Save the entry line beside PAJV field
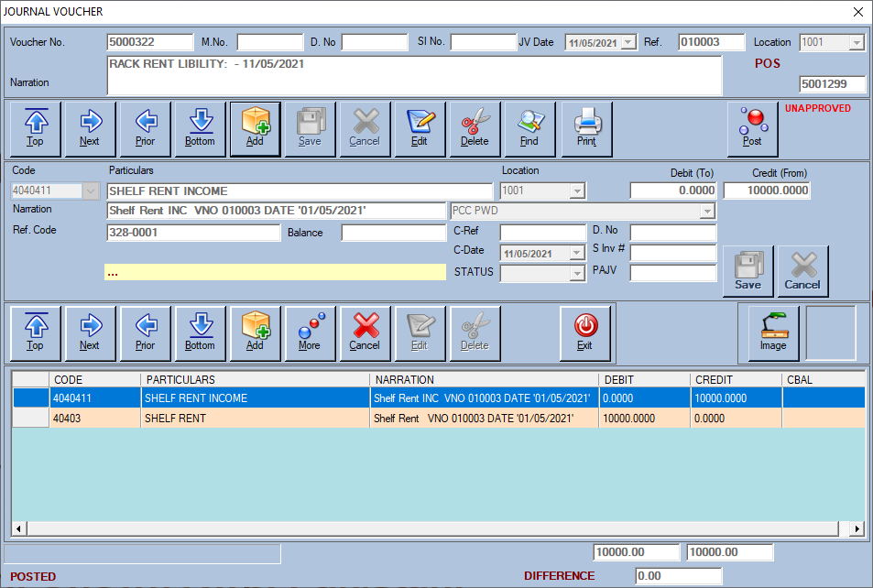Image resolution: width=873 pixels, height=588 pixels. click(748, 270)
